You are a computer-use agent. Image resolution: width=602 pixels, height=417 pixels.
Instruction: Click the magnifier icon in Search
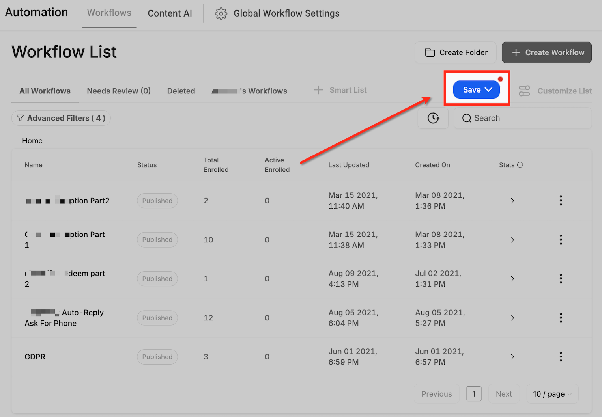pos(466,118)
